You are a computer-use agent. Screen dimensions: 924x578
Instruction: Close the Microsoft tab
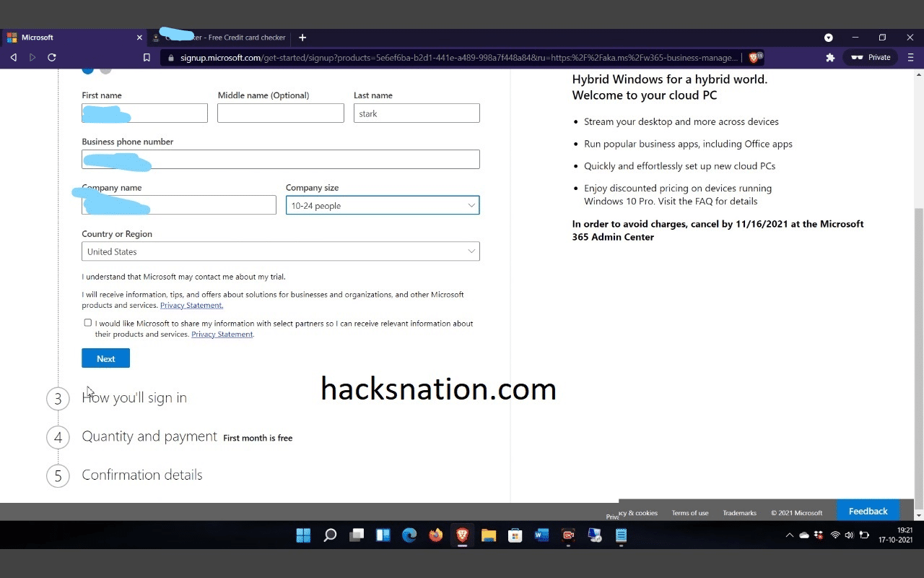[x=139, y=38]
